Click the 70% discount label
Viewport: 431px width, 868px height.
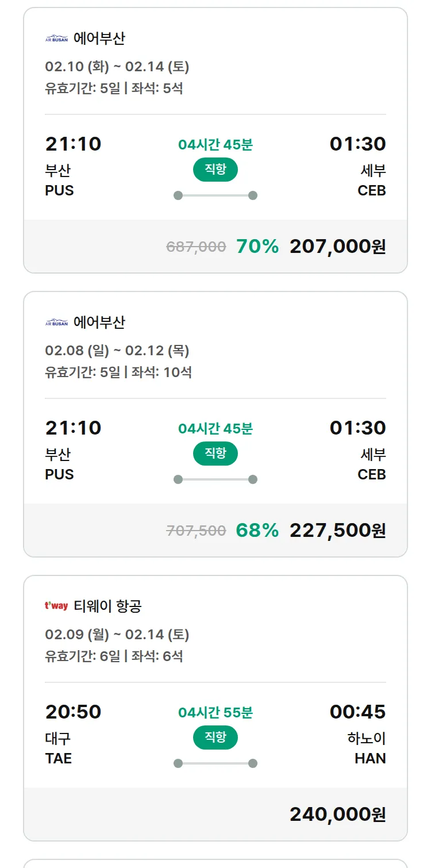click(x=257, y=247)
